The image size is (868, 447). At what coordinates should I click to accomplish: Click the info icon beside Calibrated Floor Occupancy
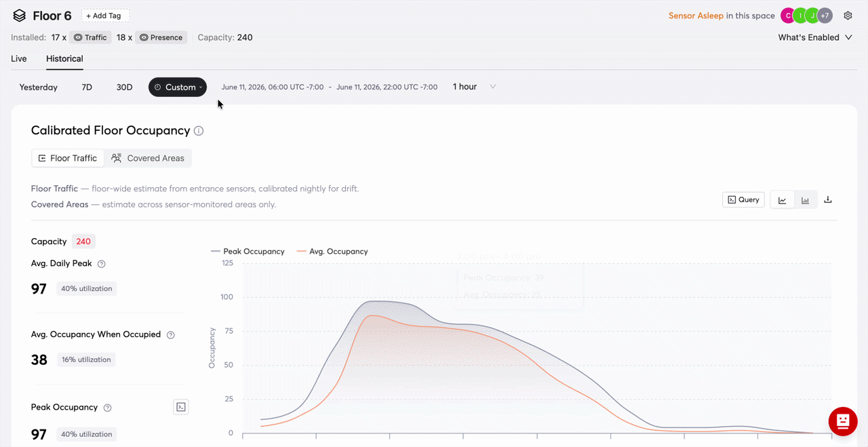[199, 131]
